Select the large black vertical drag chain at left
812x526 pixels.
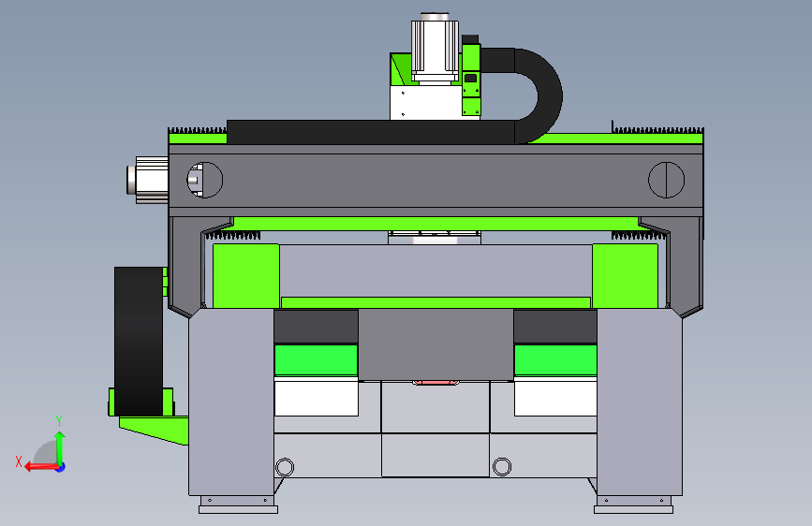tap(139, 342)
